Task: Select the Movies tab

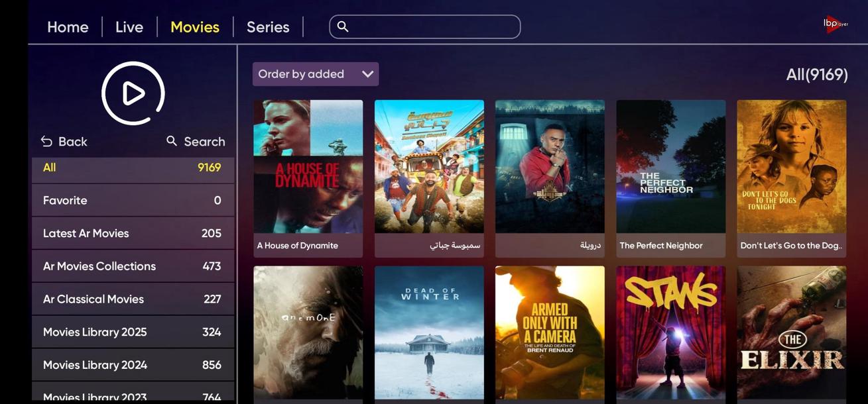Action: tap(195, 27)
